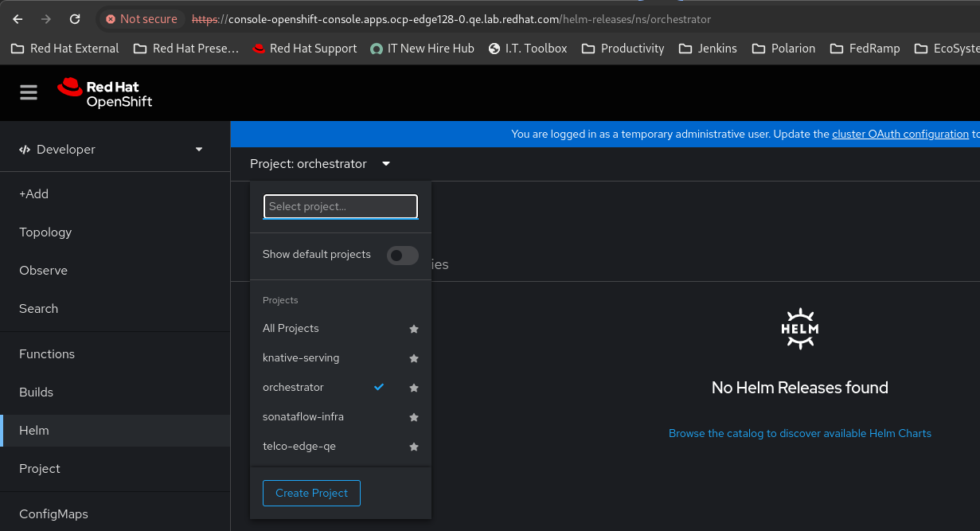Focus the Select project search field

pyautogui.click(x=341, y=207)
